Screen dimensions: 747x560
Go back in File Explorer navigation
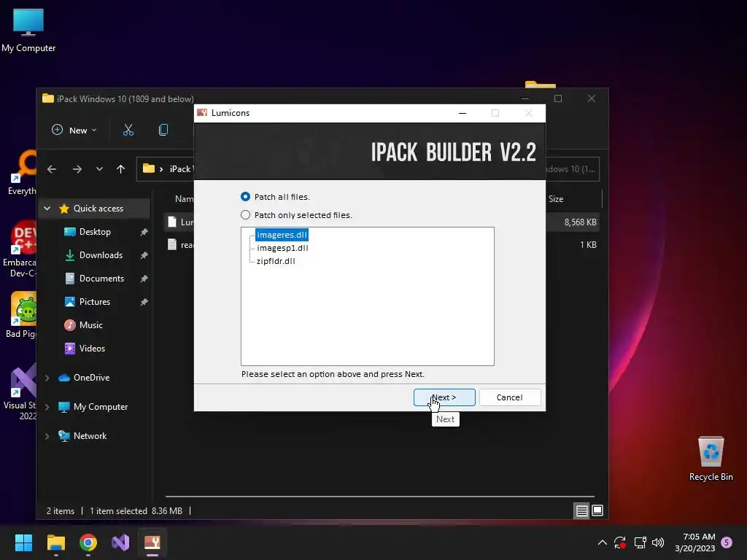point(52,169)
